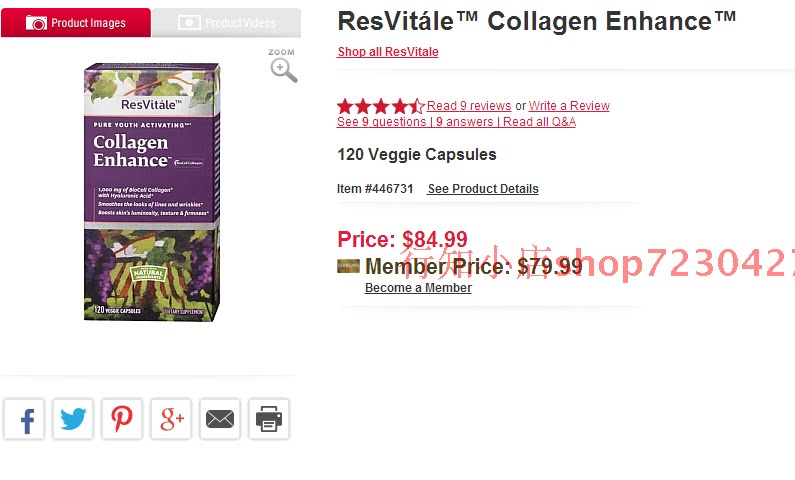
Task: Click Write a Review link
Action: pyautogui.click(x=569, y=106)
